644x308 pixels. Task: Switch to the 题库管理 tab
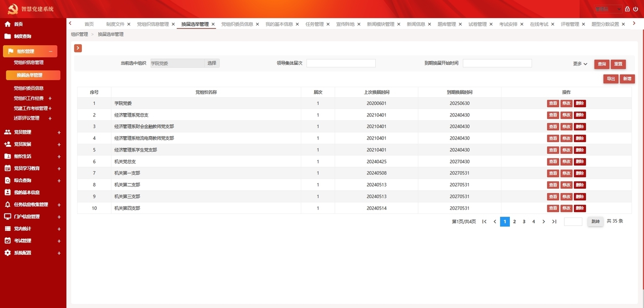click(x=447, y=24)
